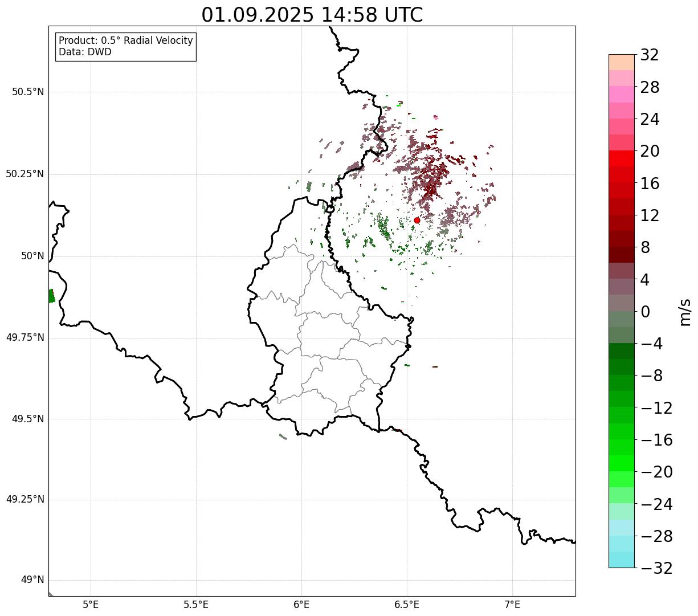
Task: Click the colorbar tick label 4
Action: point(645,280)
